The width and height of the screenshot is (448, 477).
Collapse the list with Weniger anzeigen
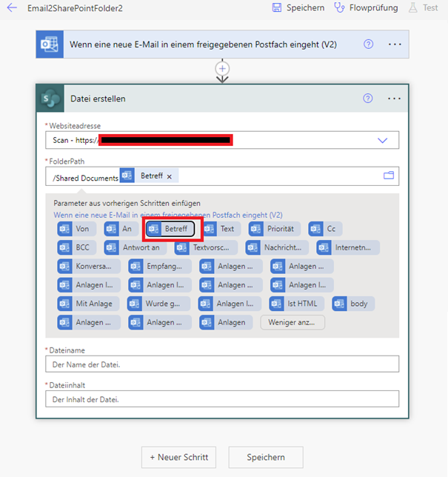(292, 322)
